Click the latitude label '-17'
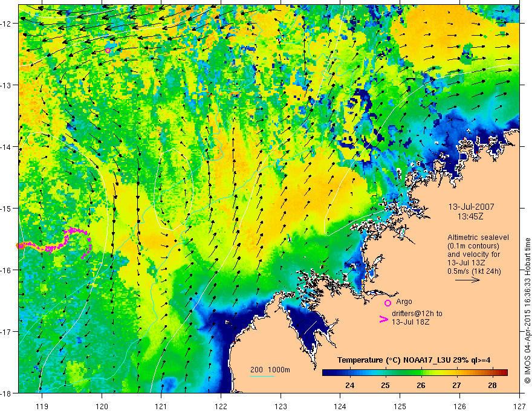The height and width of the screenshot is (411, 532). pos(6,332)
